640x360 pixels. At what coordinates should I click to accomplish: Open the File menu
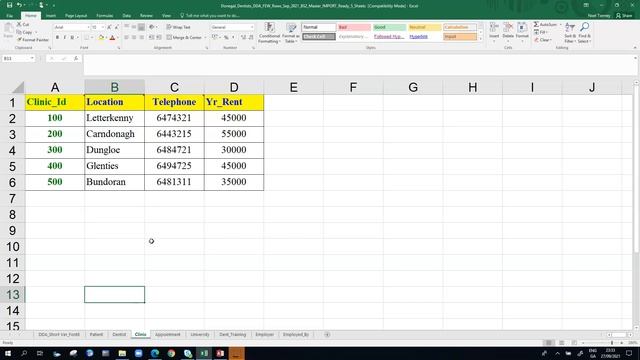[x=9, y=16]
